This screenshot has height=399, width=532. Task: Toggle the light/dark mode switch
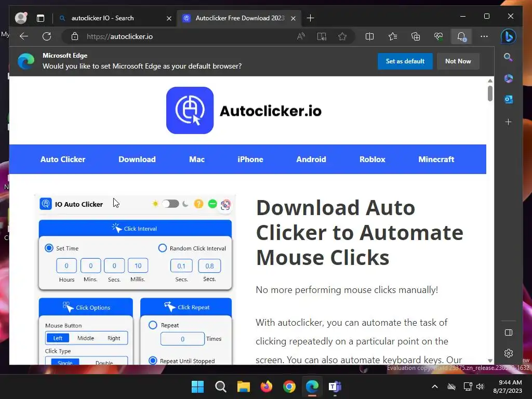click(x=170, y=204)
